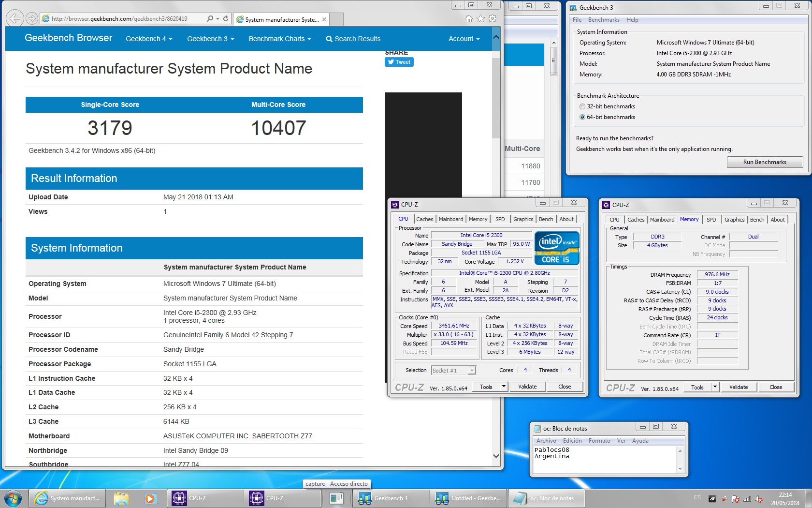The image size is (812, 508).
Task: Close the System manufacturer browser tab
Action: tap(324, 19)
